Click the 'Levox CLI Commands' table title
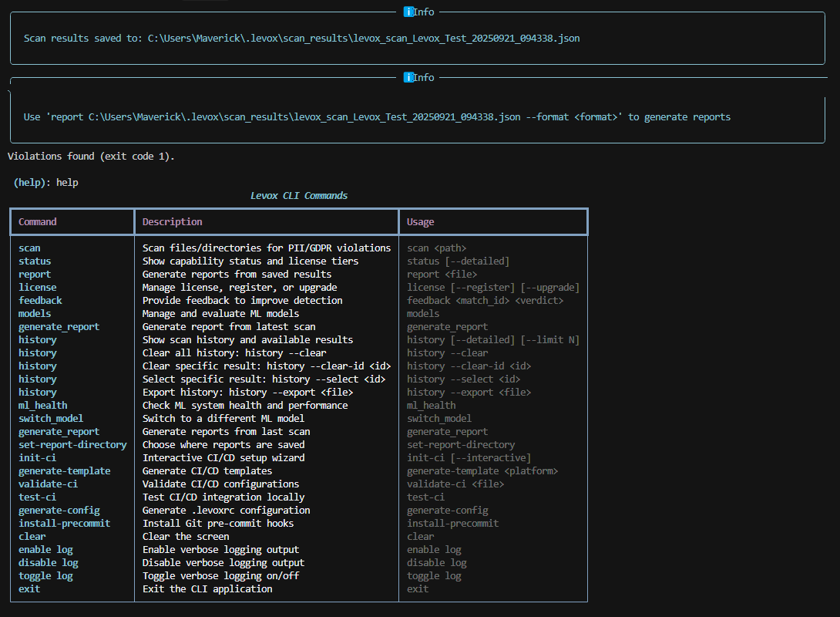 click(x=298, y=196)
